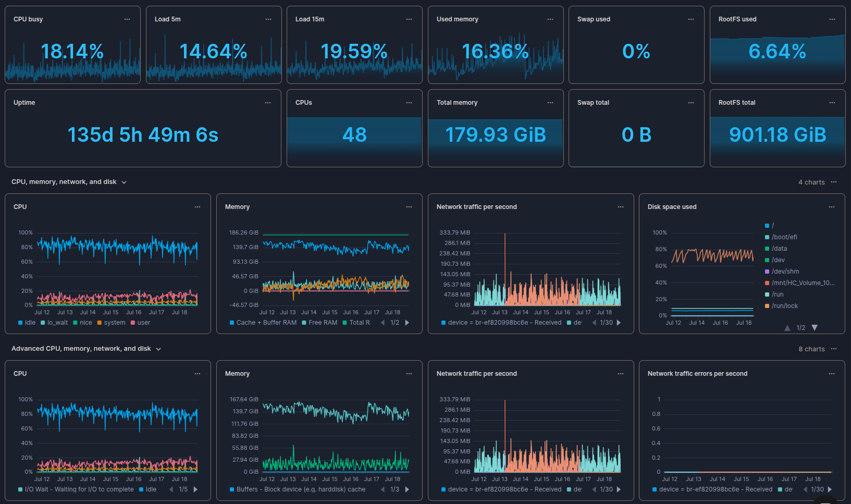851x504 pixels.
Task: Click the /mnt/HC_Volume legend color swatch
Action: 767,283
